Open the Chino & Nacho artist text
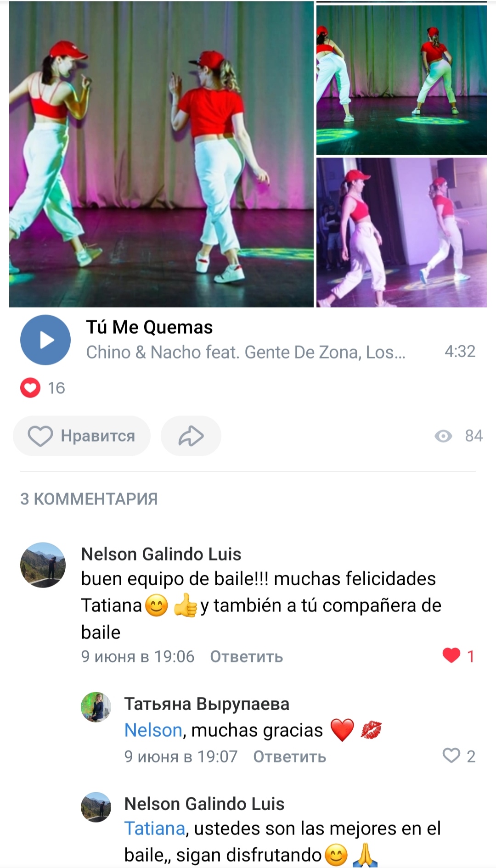This screenshot has height=868, width=496. click(246, 352)
